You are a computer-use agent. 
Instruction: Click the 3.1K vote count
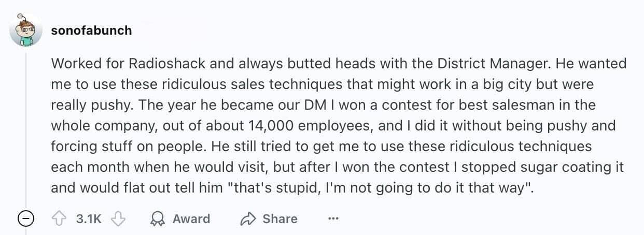(x=89, y=219)
